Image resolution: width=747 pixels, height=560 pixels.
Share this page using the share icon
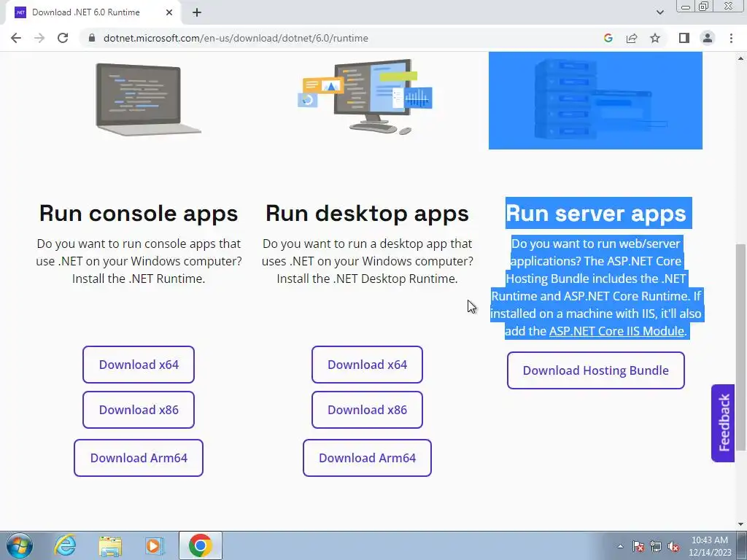point(632,38)
